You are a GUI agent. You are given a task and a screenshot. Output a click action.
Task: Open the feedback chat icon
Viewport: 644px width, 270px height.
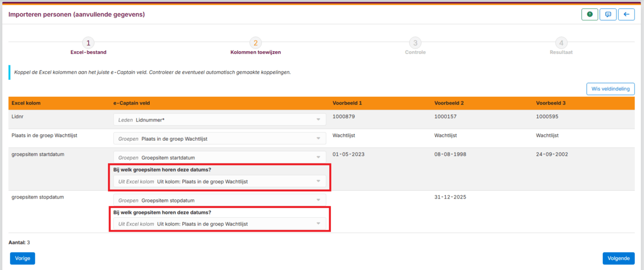click(608, 14)
